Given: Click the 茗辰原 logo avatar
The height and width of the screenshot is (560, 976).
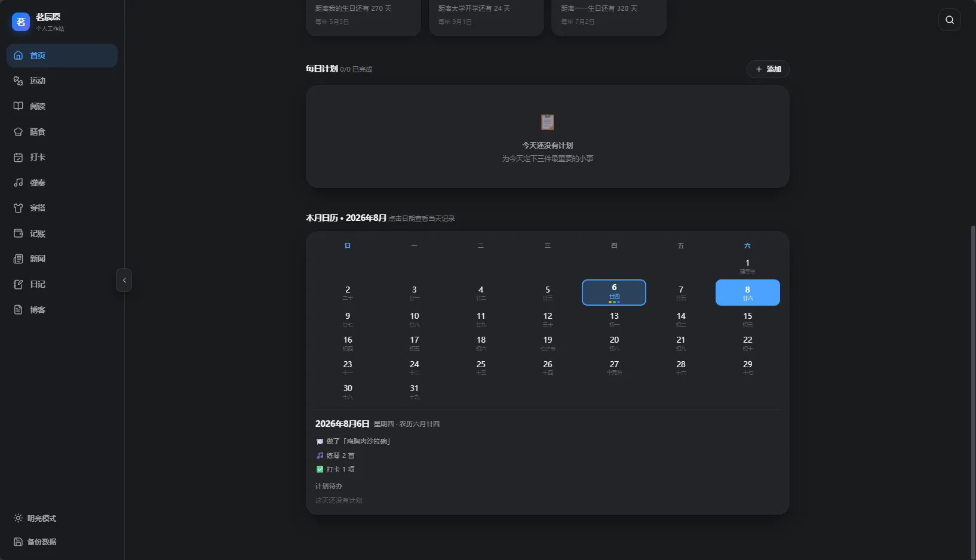Looking at the screenshot, I should [x=21, y=22].
